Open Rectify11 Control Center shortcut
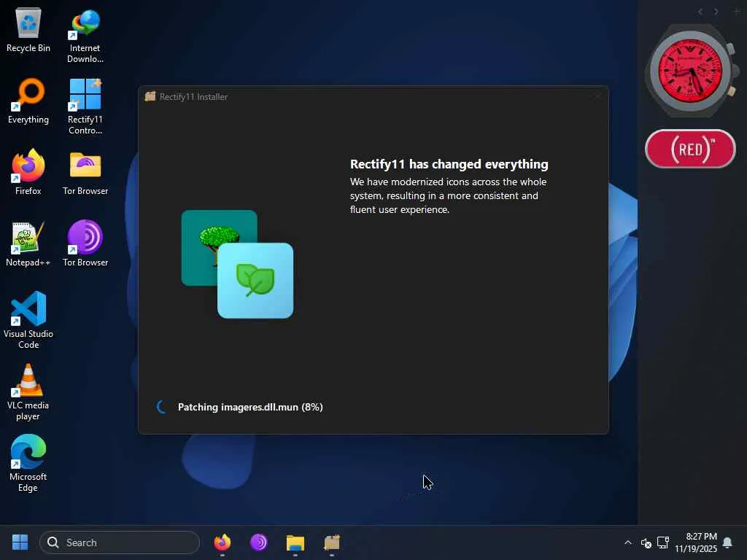 click(x=85, y=106)
